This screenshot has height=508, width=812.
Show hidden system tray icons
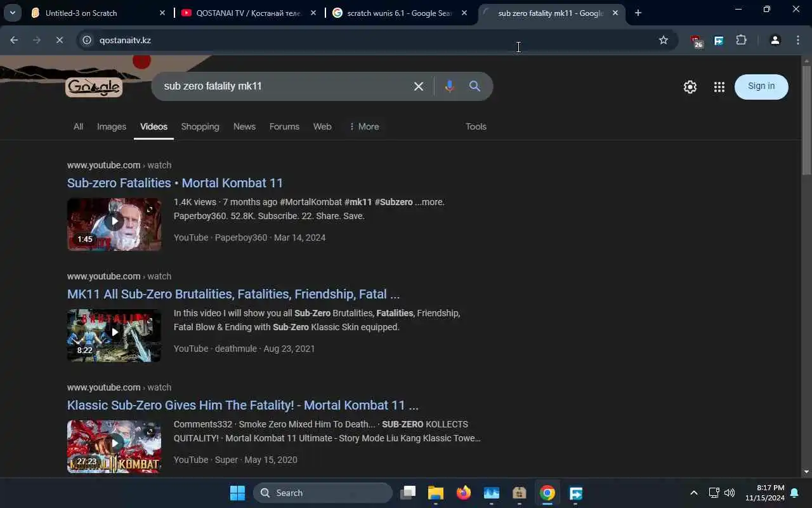[693, 493]
